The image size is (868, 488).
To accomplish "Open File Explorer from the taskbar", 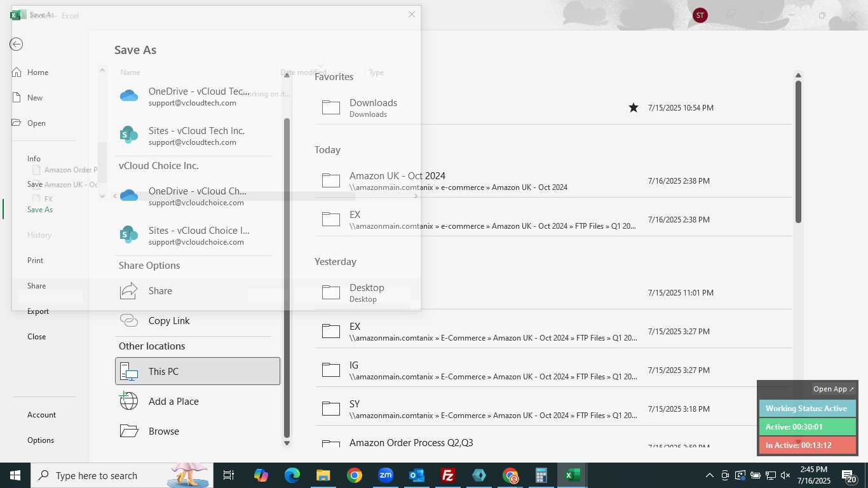I will pos(323,475).
